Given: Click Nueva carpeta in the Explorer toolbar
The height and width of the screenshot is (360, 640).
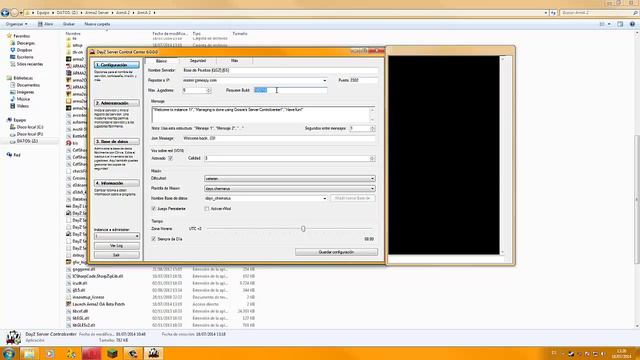Looking at the screenshot, I should [x=97, y=24].
